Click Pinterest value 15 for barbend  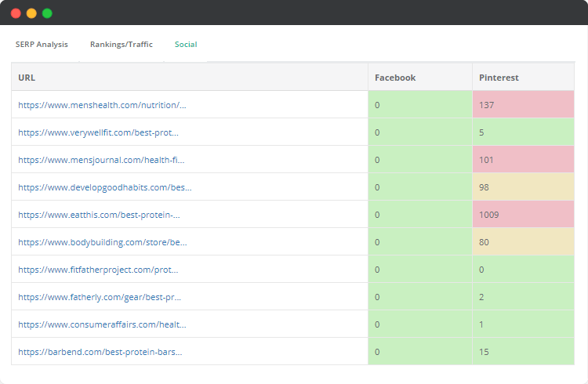523,351
